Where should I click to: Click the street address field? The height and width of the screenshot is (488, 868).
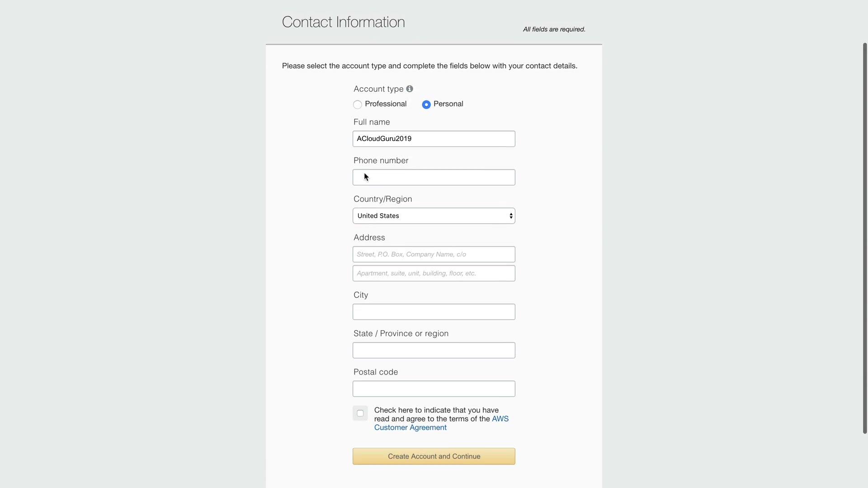coord(434,254)
